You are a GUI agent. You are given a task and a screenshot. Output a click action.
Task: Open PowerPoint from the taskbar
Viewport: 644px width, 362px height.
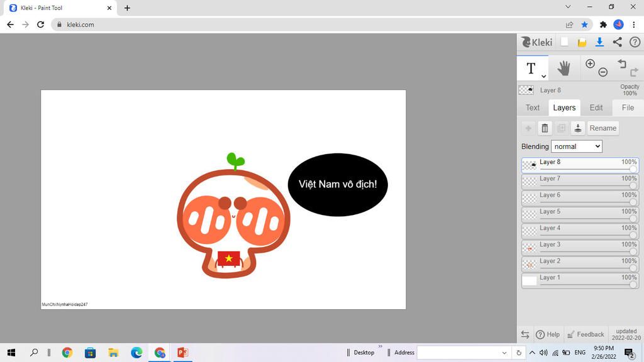coord(182,353)
